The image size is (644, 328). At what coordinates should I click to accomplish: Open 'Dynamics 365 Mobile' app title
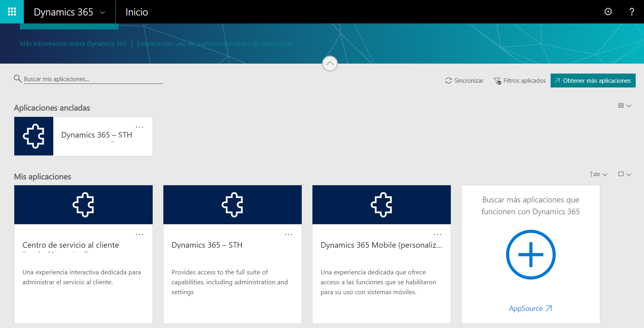(381, 245)
